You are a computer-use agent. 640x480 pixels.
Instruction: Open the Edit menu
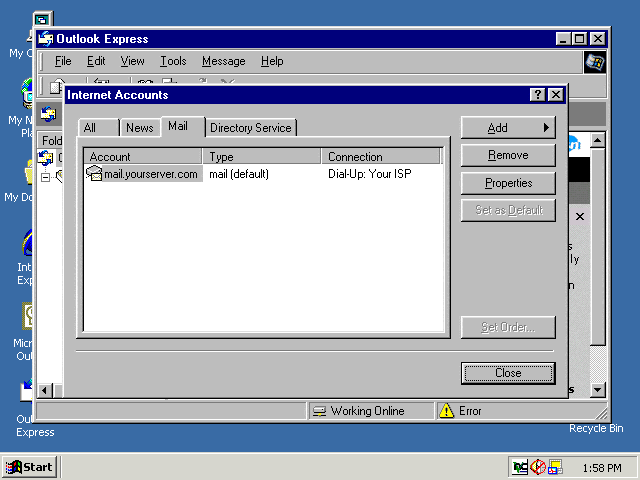(x=96, y=61)
